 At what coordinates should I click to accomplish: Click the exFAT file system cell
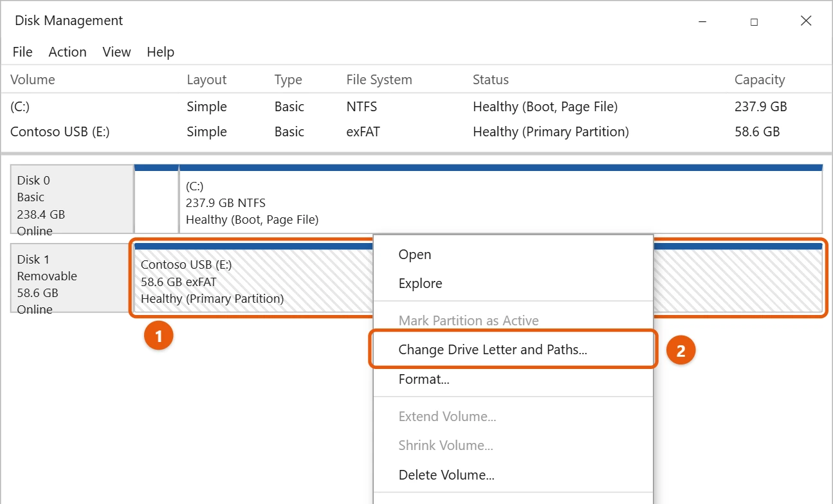363,132
